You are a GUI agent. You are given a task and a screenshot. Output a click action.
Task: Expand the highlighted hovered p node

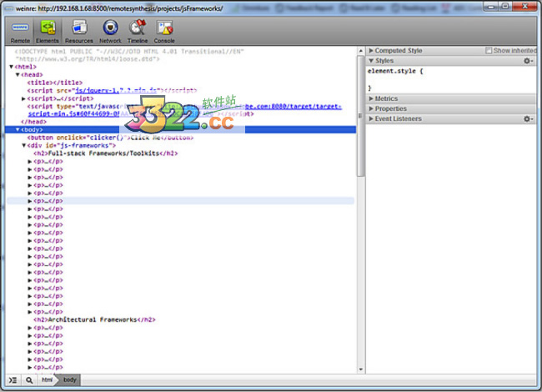pyautogui.click(x=30, y=201)
